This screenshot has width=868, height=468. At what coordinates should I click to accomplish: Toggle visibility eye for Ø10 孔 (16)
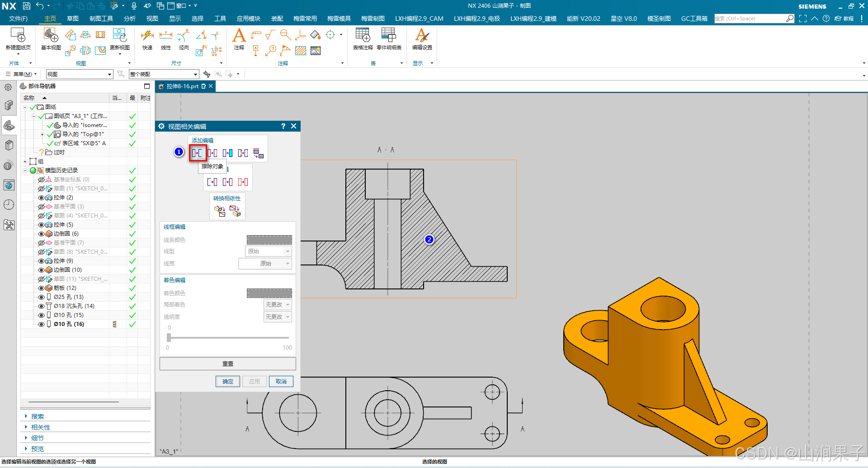point(41,324)
